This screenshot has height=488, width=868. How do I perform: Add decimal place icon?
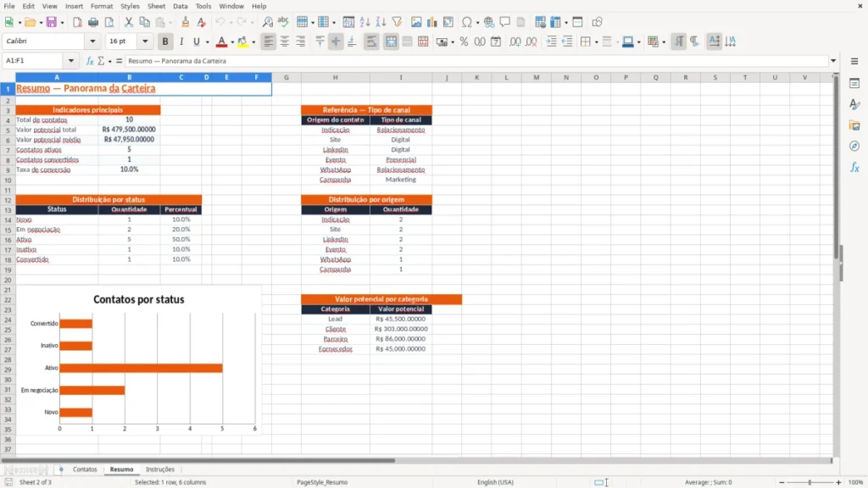pyautogui.click(x=515, y=42)
